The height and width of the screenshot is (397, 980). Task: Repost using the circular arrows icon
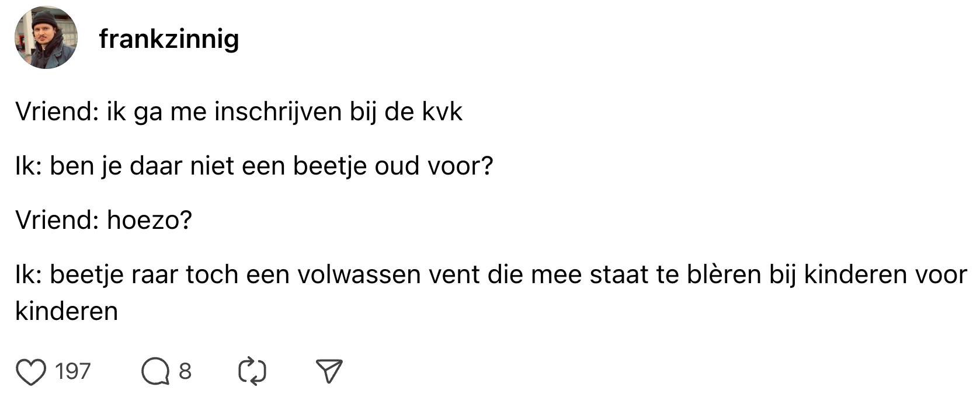[x=252, y=371]
